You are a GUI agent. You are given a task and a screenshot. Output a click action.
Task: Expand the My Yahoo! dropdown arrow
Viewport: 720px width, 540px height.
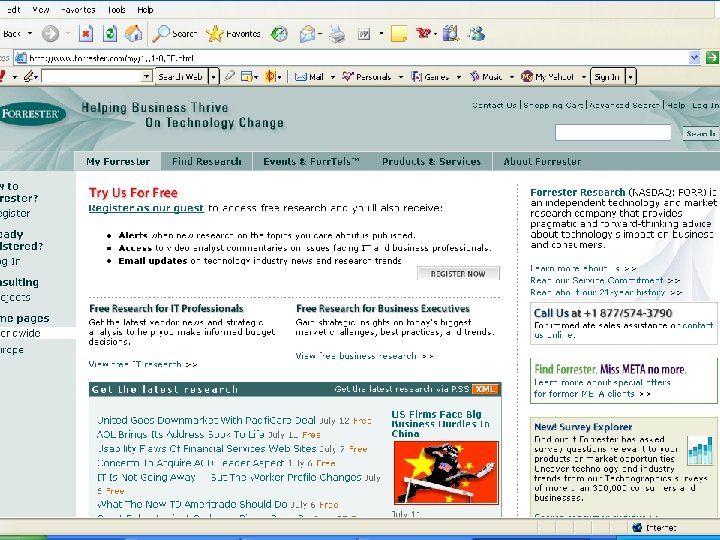(x=584, y=77)
